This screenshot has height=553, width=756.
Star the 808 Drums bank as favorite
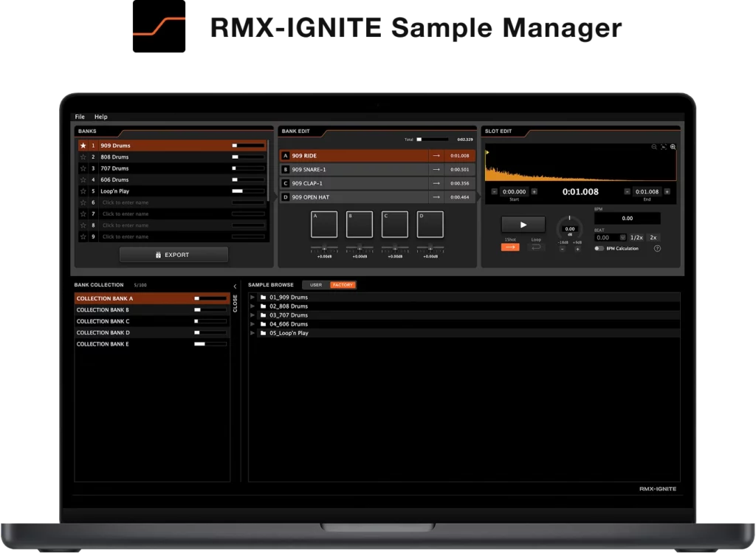[x=83, y=157]
